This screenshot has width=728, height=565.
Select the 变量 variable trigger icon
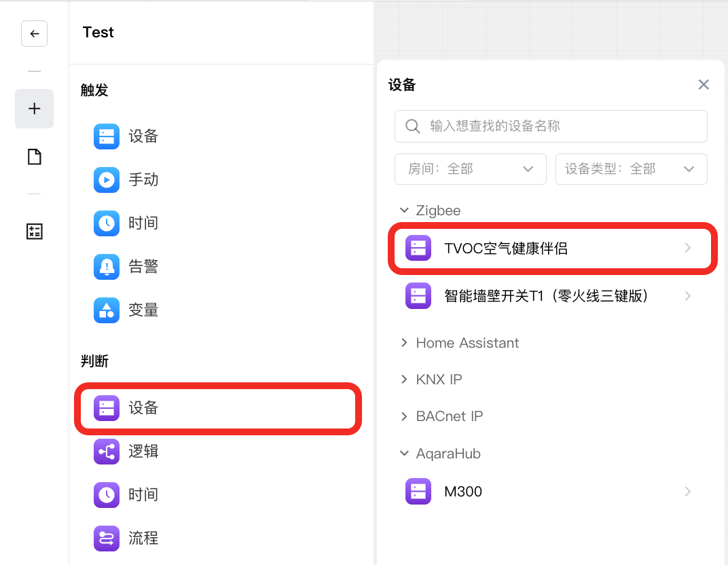click(x=107, y=310)
